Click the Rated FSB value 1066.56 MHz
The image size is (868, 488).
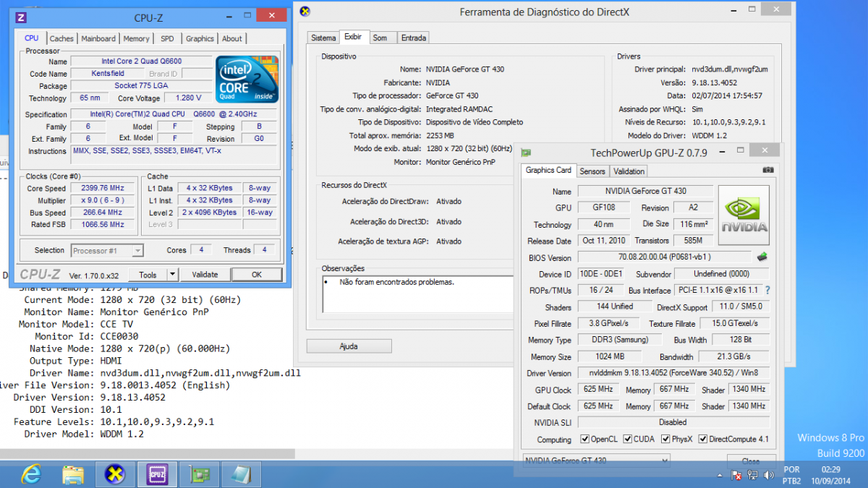point(103,225)
